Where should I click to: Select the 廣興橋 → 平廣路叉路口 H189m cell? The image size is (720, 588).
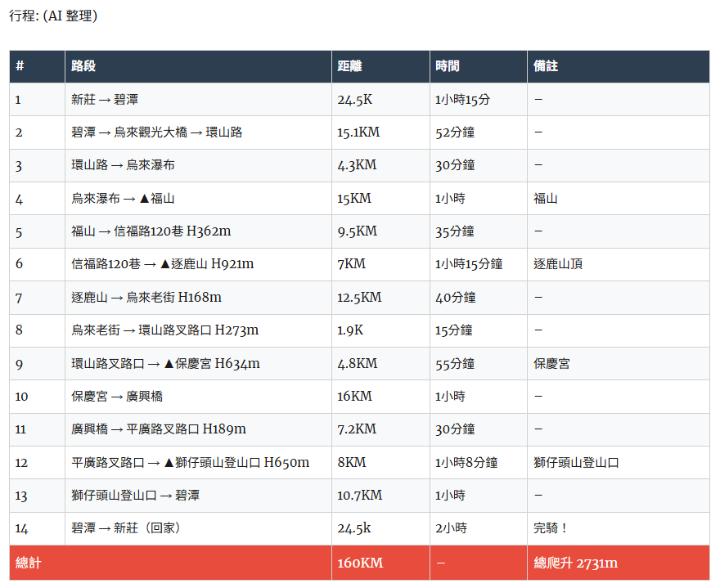pos(159,429)
